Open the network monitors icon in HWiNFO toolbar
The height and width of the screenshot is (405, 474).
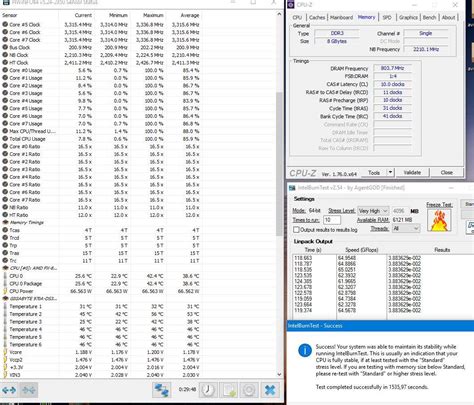tap(162, 390)
